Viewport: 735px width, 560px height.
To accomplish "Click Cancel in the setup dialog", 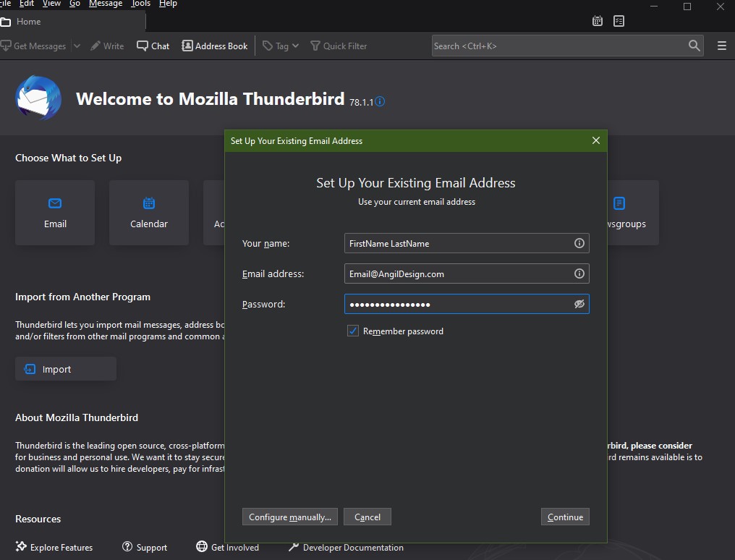I will tap(367, 517).
